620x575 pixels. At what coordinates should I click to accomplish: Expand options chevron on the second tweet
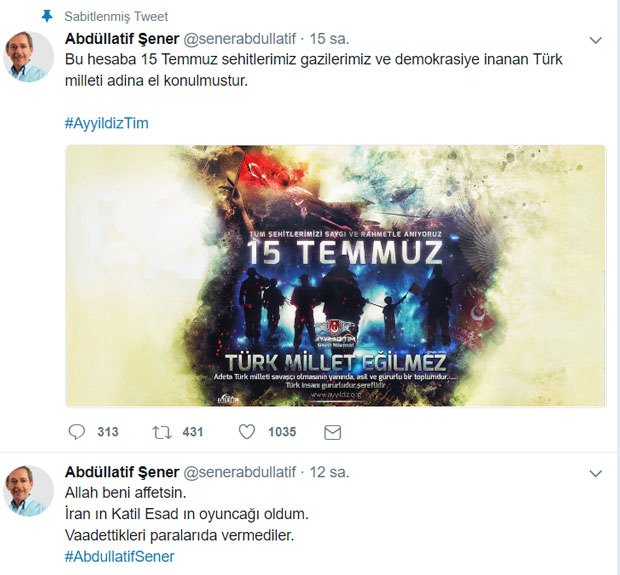(596, 472)
